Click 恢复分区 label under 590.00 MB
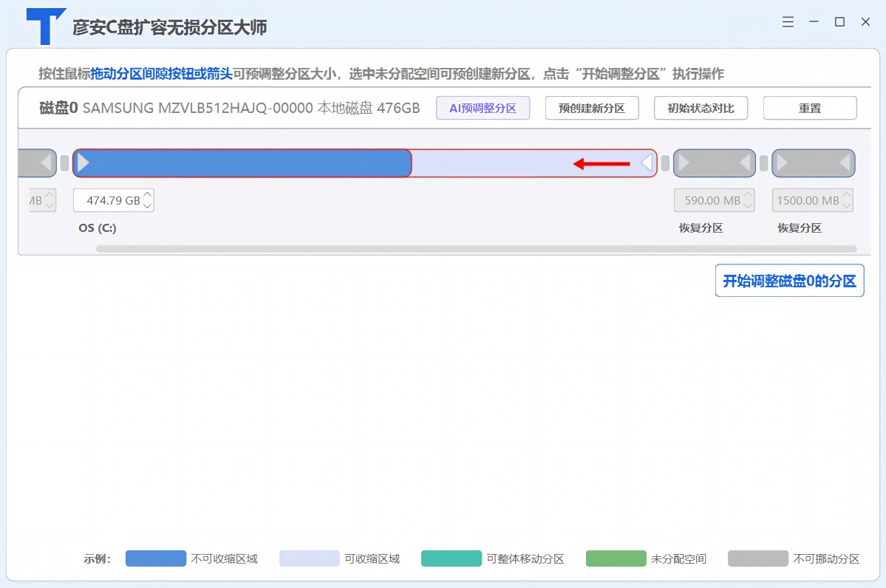886x588 pixels. [x=701, y=228]
